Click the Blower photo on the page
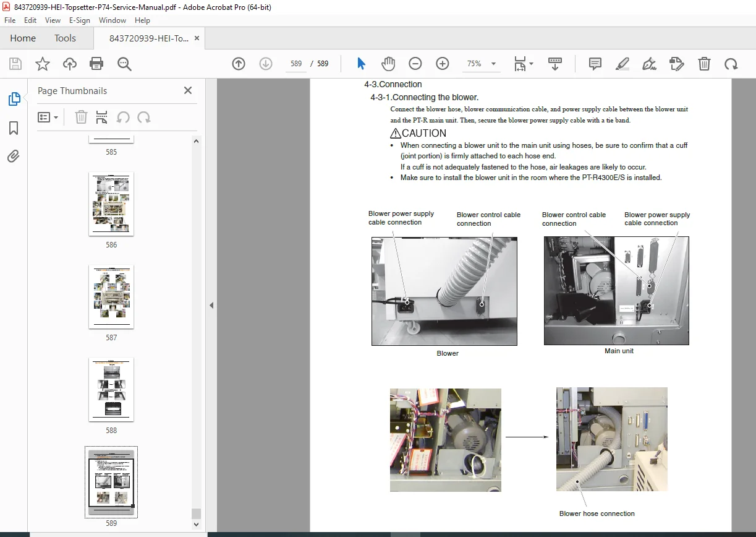 444,291
